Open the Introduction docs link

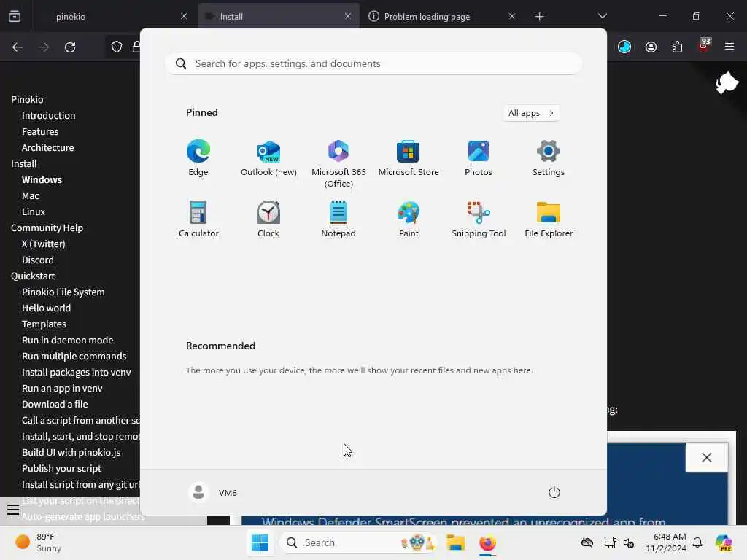tap(49, 115)
